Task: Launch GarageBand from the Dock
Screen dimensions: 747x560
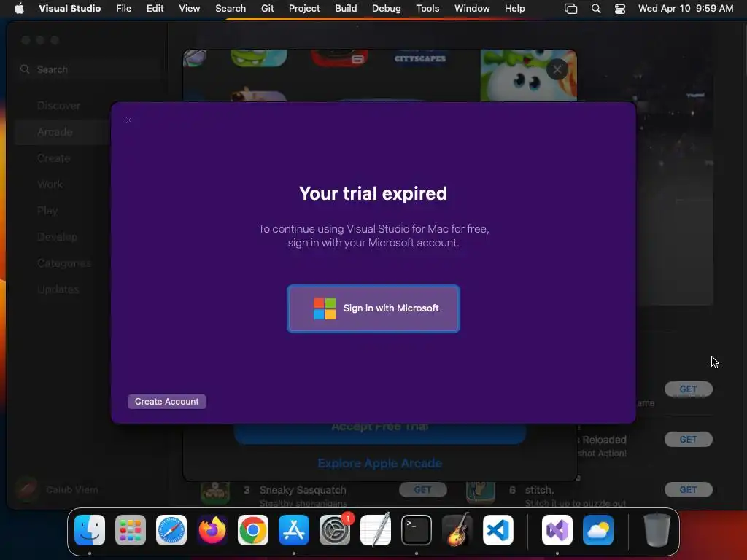Action: 457,530
